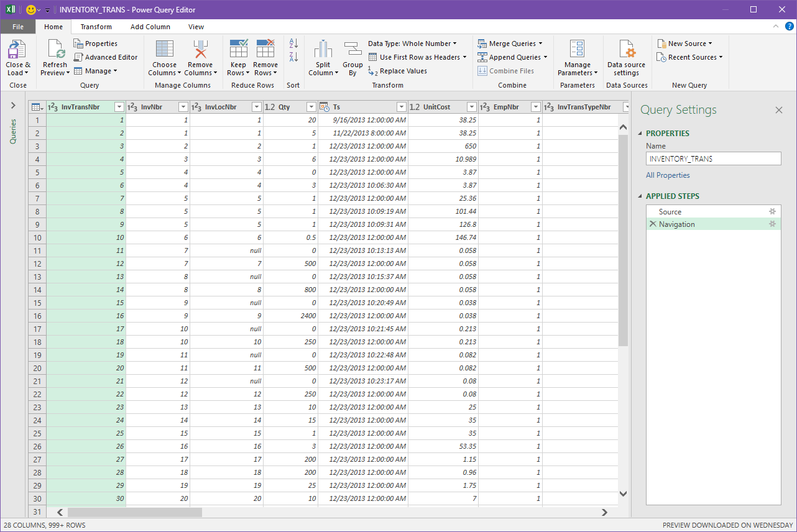This screenshot has width=797, height=532.
Task: Open the Add Column tab
Action: coord(150,27)
